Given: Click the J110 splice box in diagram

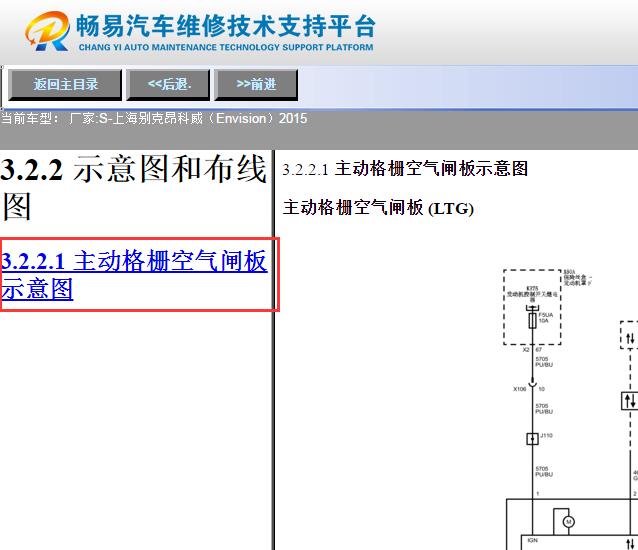Looking at the screenshot, I should (x=532, y=439).
